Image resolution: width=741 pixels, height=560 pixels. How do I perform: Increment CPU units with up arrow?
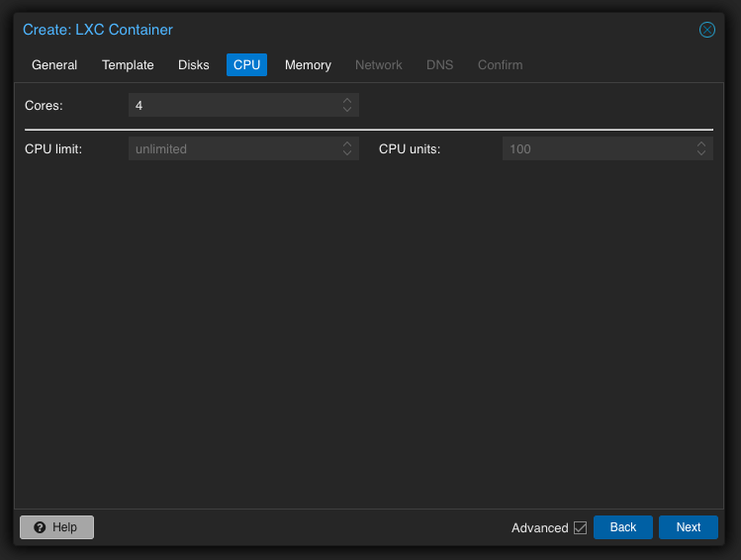[701, 144]
